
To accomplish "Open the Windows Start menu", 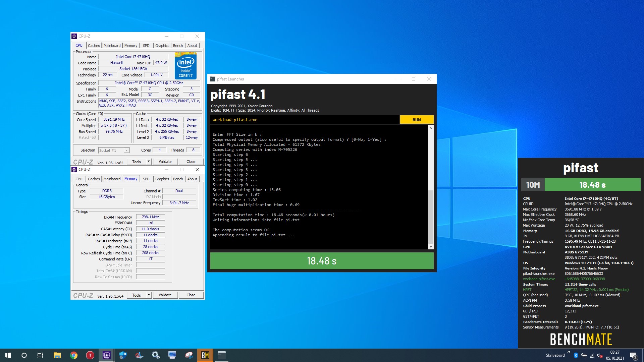I will tap(8, 355).
